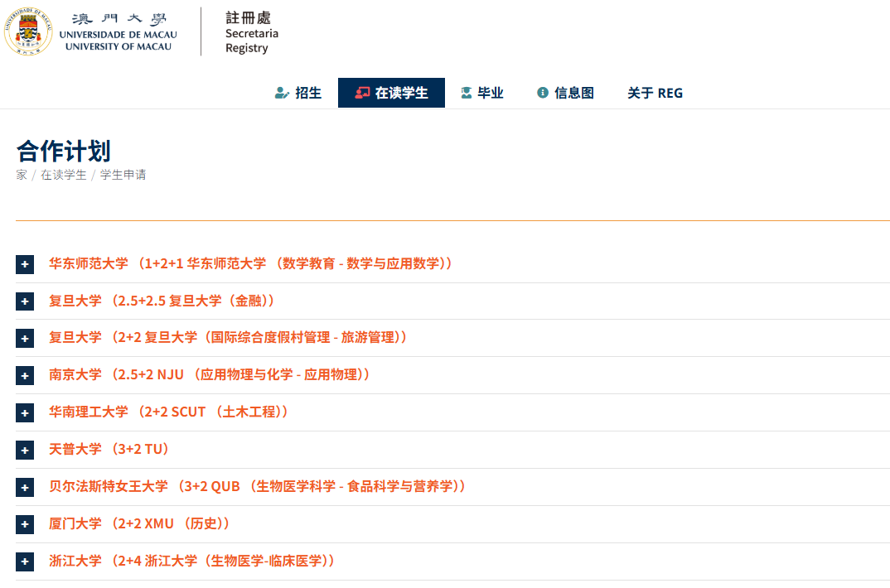Click the 註冊處 Registry header text
This screenshot has width=890, height=588.
pyautogui.click(x=251, y=33)
